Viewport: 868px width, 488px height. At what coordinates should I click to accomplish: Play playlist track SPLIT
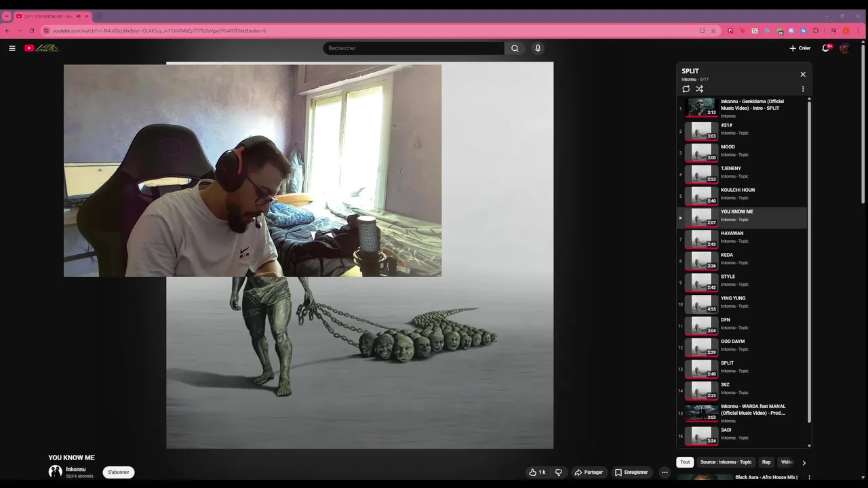coord(742,369)
